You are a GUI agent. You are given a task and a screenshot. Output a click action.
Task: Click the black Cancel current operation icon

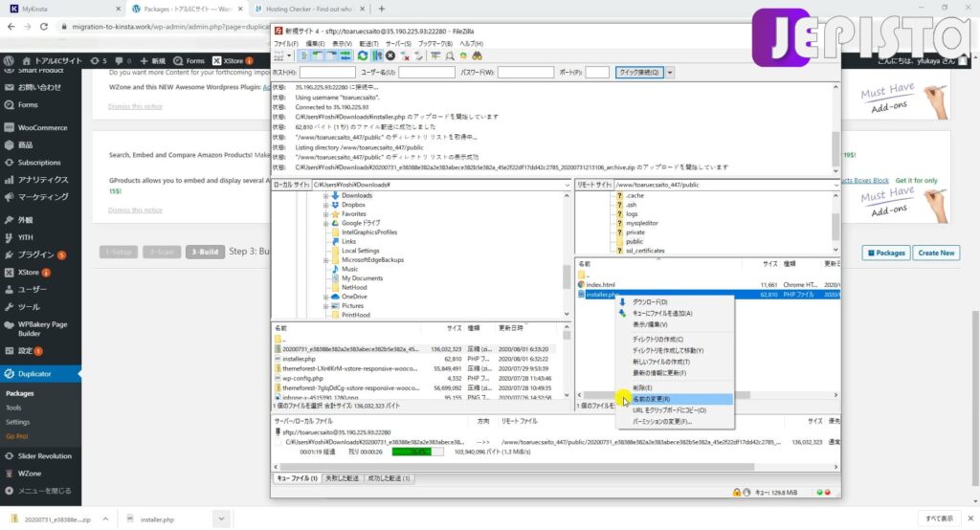click(390, 56)
